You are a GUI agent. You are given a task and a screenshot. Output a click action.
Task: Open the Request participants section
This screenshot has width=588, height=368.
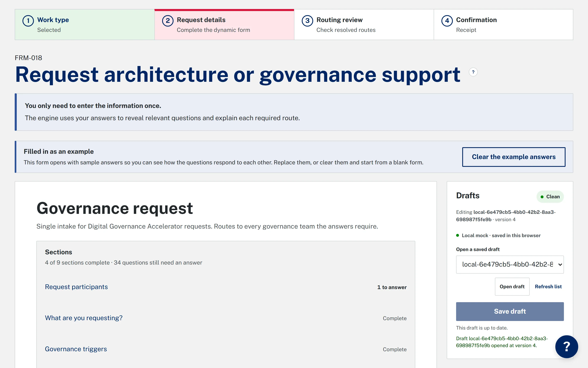coord(76,287)
